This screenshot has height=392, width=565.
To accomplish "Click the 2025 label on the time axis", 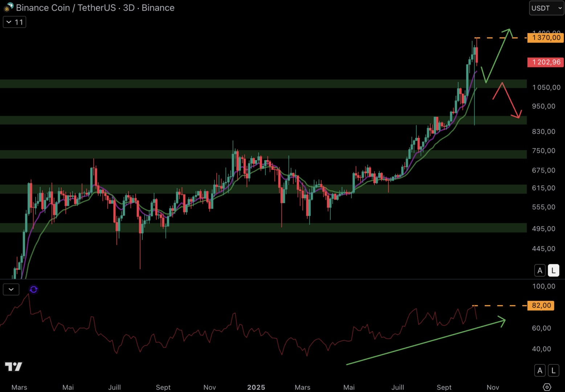I will coord(256,387).
